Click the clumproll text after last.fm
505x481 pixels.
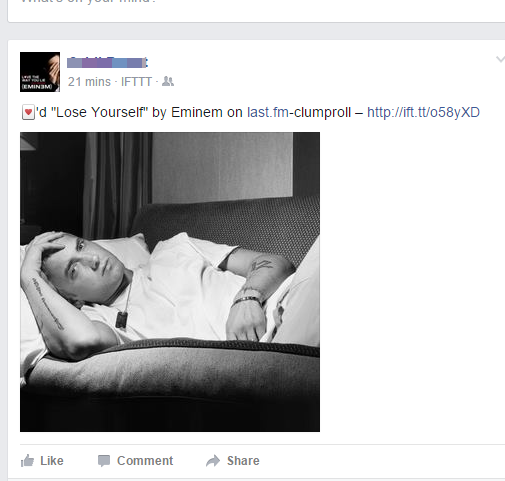(x=322, y=112)
